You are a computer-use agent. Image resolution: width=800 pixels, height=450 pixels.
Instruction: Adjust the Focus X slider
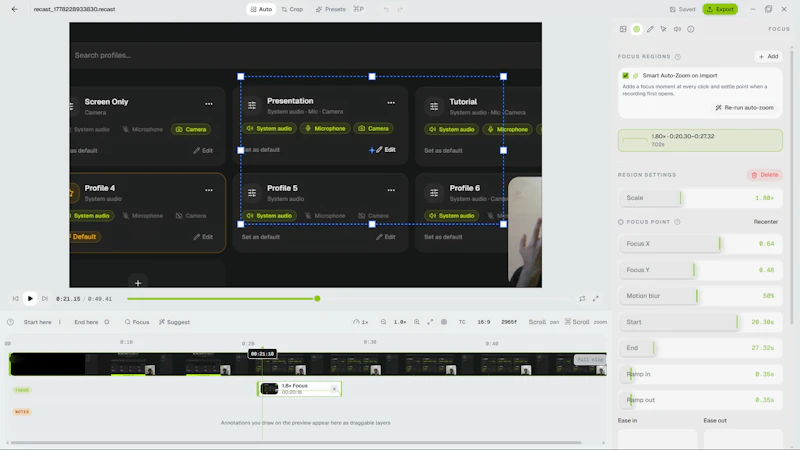tap(700, 244)
